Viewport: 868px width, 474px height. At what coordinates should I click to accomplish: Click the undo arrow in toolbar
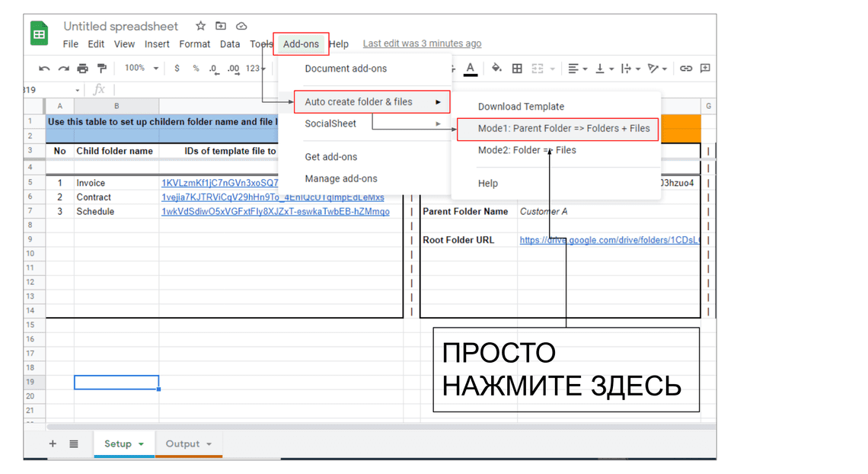coord(44,69)
